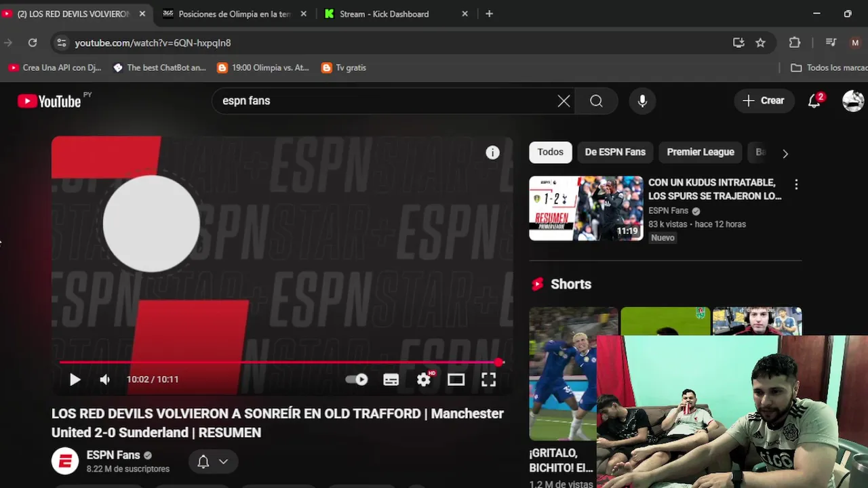The height and width of the screenshot is (488, 868).
Task: Open ¡GRITALO, BICHITO! short title
Action: click(561, 460)
